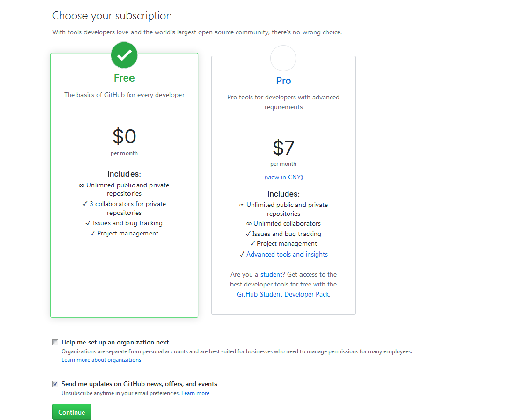The image size is (518, 420).
Task: Uncheck Send me updates on GitHub news
Action: click(55, 384)
